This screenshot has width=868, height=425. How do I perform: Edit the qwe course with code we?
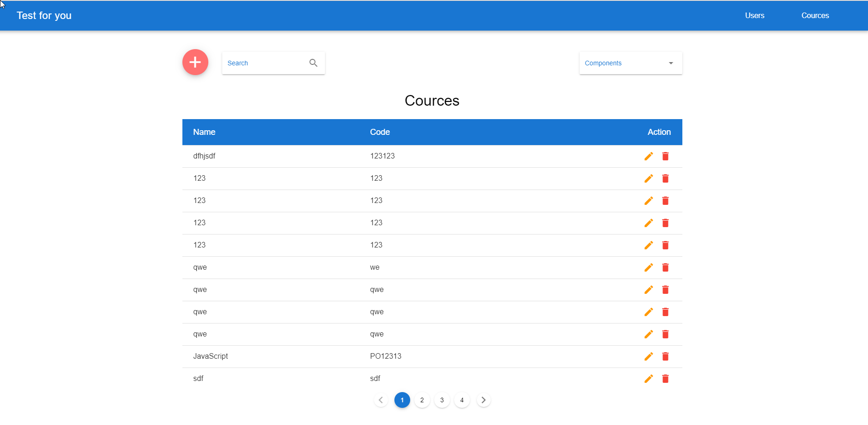[x=649, y=267]
